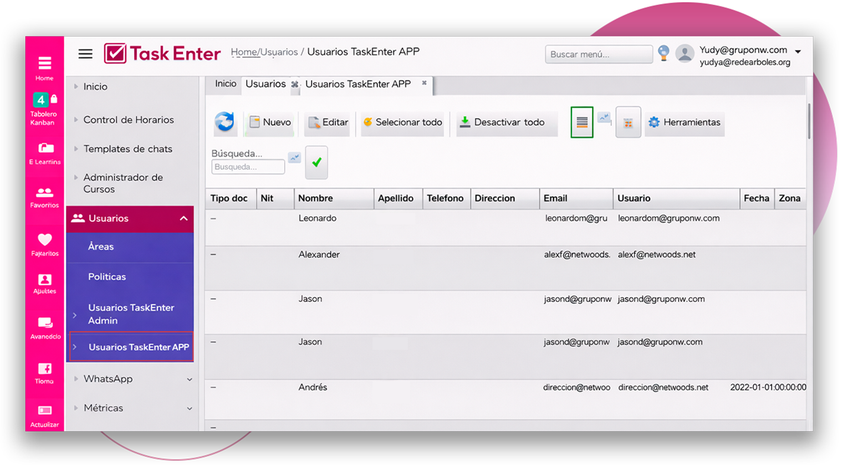The width and height of the screenshot is (868, 467).
Task: Click the orange grid view icon
Action: [628, 122]
